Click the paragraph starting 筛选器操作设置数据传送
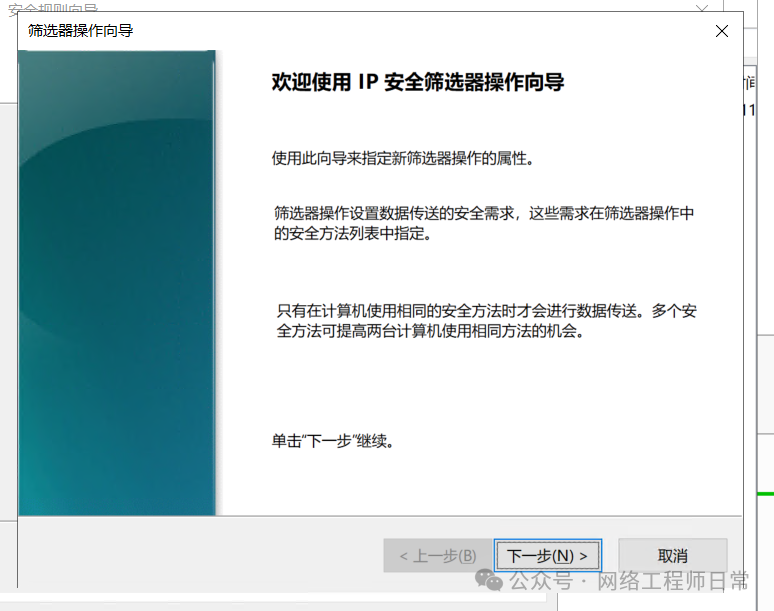This screenshot has width=774, height=611. (x=484, y=223)
